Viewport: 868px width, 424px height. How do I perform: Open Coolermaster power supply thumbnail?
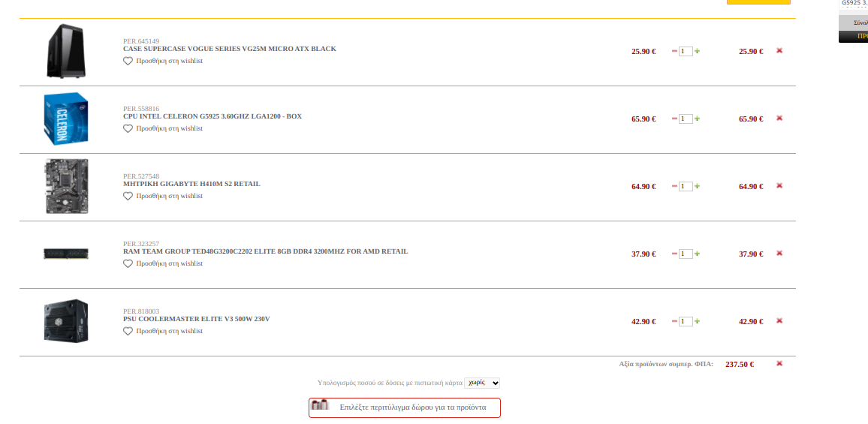click(66, 321)
